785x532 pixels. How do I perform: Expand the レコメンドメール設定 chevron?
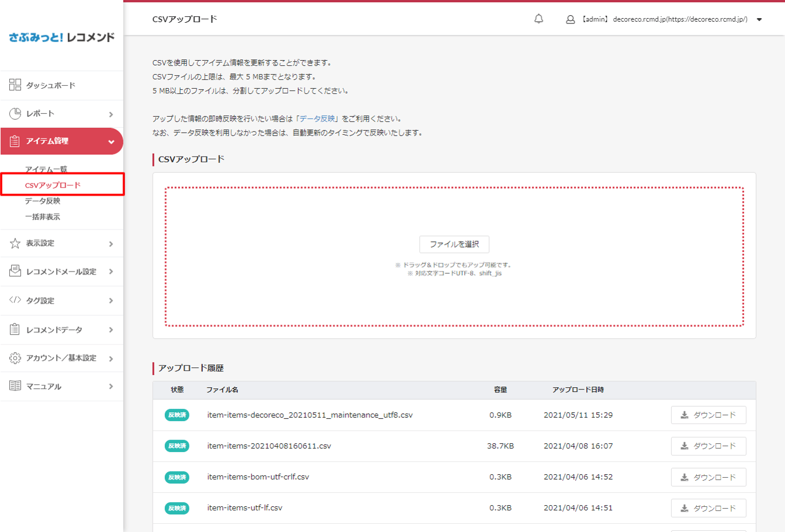[x=111, y=272]
